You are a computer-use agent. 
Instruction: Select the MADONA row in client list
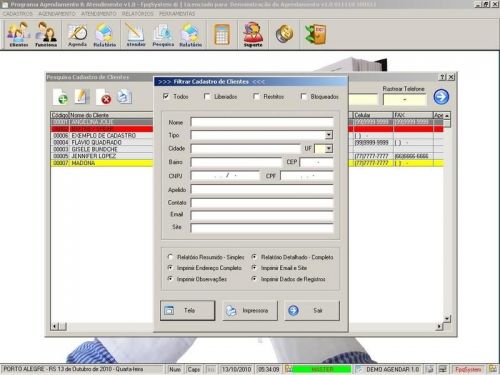click(x=102, y=163)
